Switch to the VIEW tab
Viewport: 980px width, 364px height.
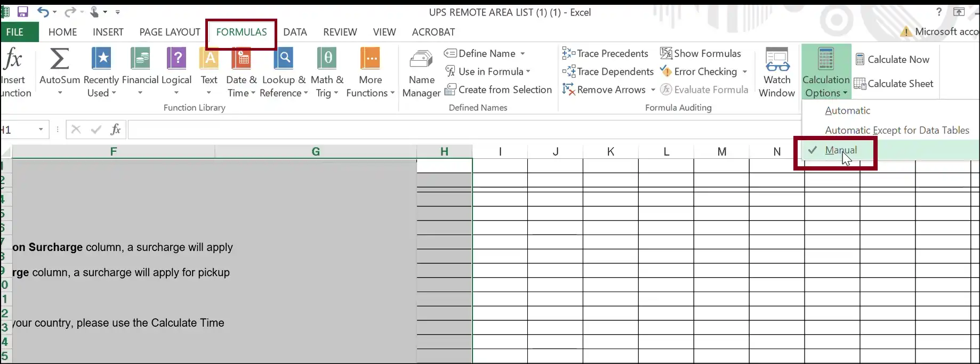[x=384, y=32]
